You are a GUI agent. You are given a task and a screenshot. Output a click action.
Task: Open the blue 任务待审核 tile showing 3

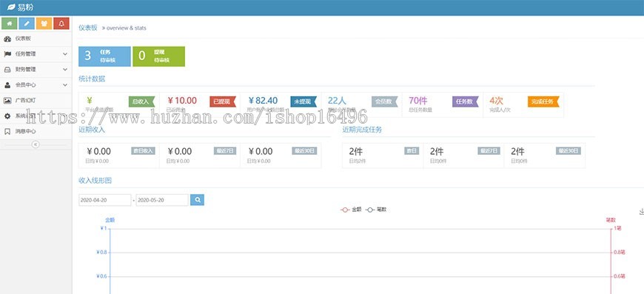(104, 56)
